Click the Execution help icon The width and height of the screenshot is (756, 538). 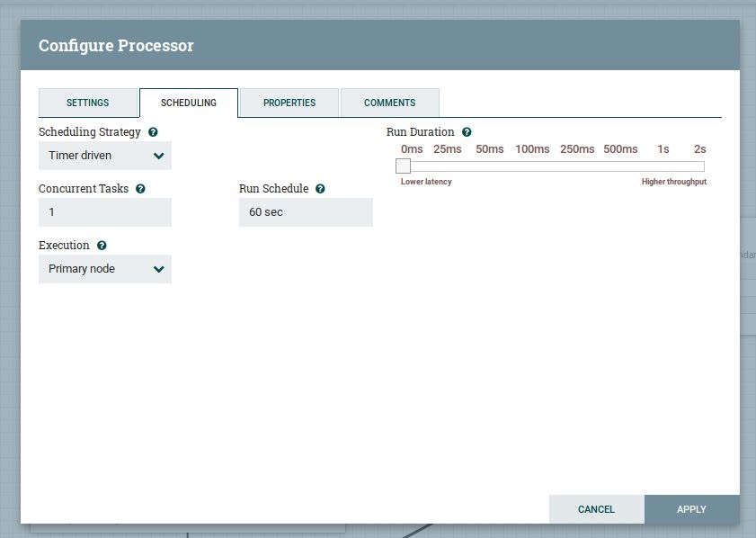pyautogui.click(x=102, y=246)
